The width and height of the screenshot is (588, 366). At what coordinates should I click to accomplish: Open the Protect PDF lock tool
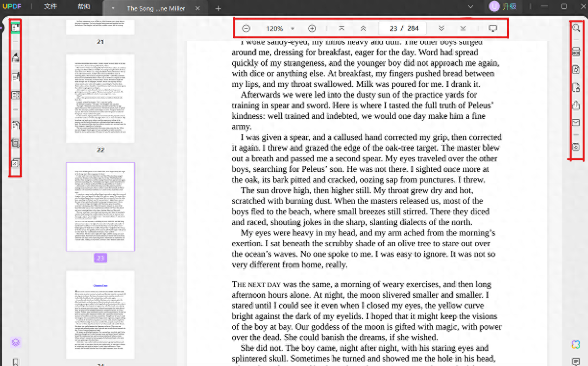tap(576, 88)
